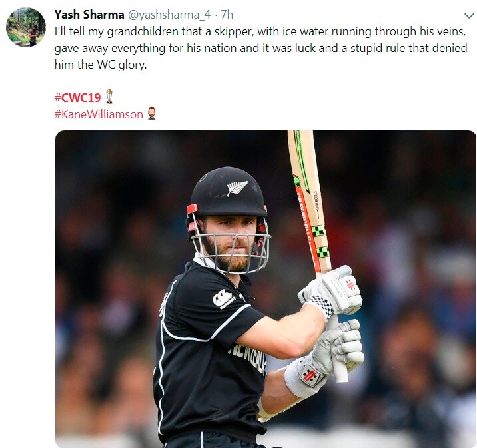The width and height of the screenshot is (477, 448).
Task: Click the Yash Sharma display name
Action: pyautogui.click(x=89, y=15)
